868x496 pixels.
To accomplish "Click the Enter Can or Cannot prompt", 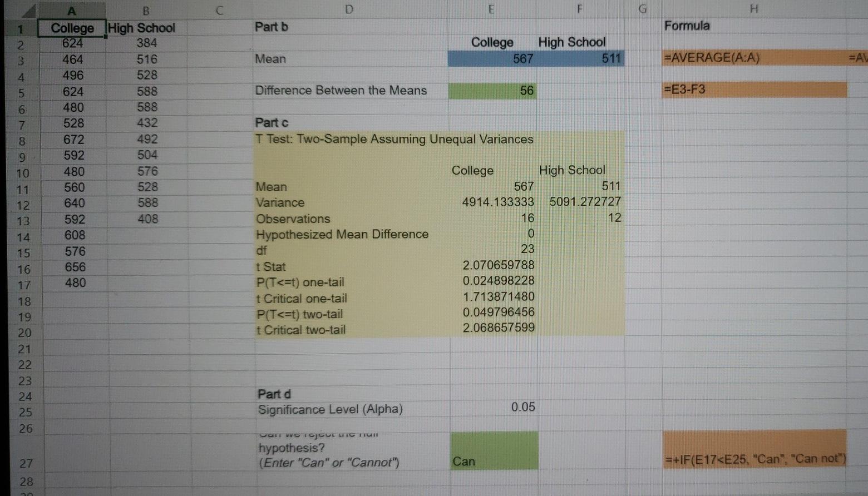I will pyautogui.click(x=329, y=462).
